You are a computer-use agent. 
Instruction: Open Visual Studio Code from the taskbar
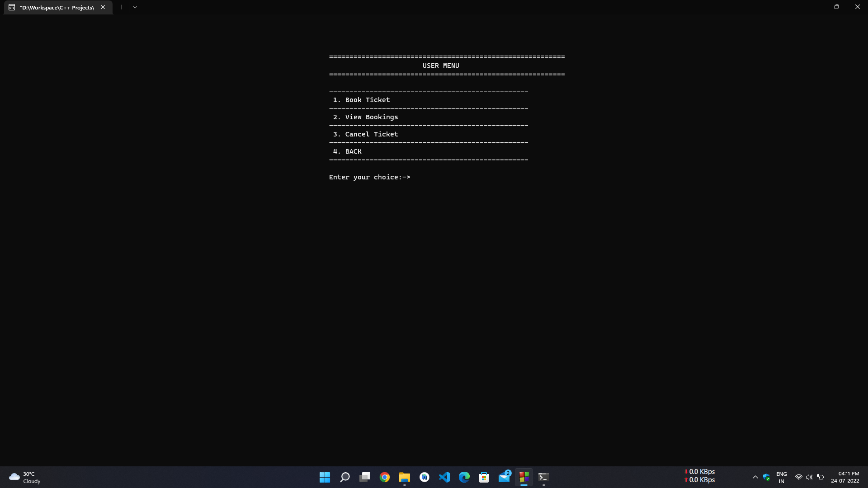[x=444, y=477]
